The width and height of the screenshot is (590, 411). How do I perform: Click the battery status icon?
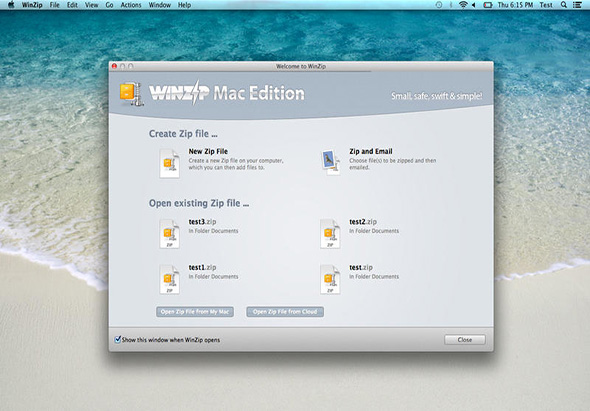[x=488, y=5]
